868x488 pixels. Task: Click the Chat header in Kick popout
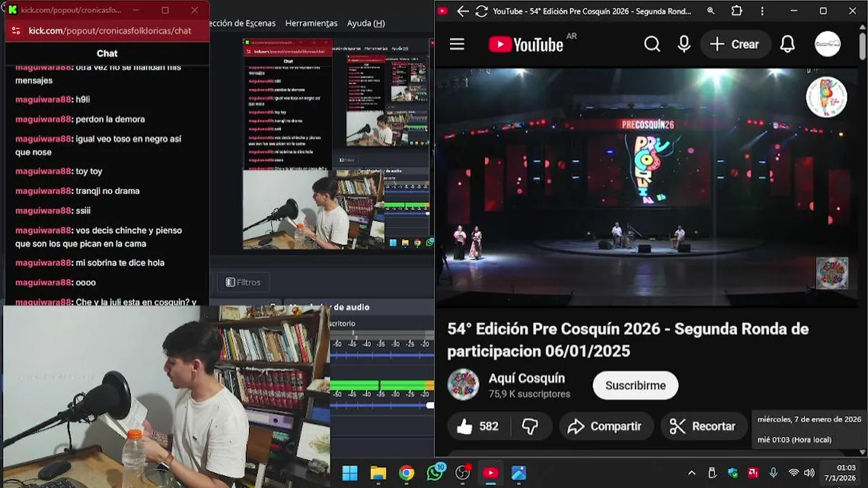pos(107,54)
